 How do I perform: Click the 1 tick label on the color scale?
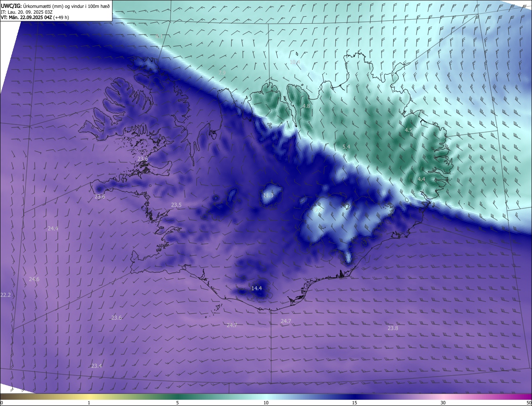tap(89, 403)
